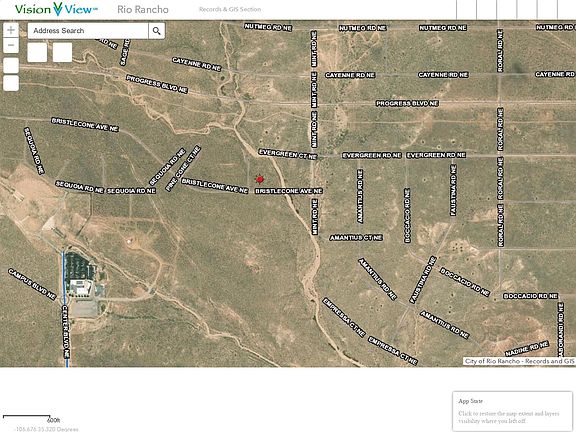
Task: Click the PINE CONE CT NE label
Action: [x=183, y=169]
